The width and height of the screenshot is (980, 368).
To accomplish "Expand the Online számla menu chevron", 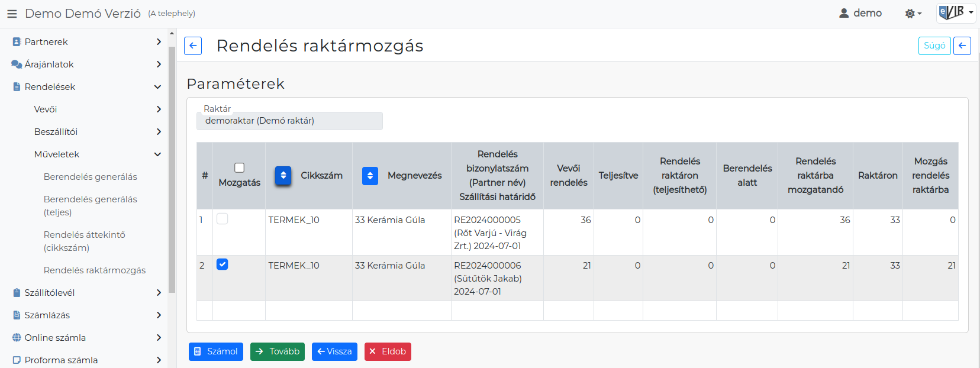I will [x=158, y=338].
